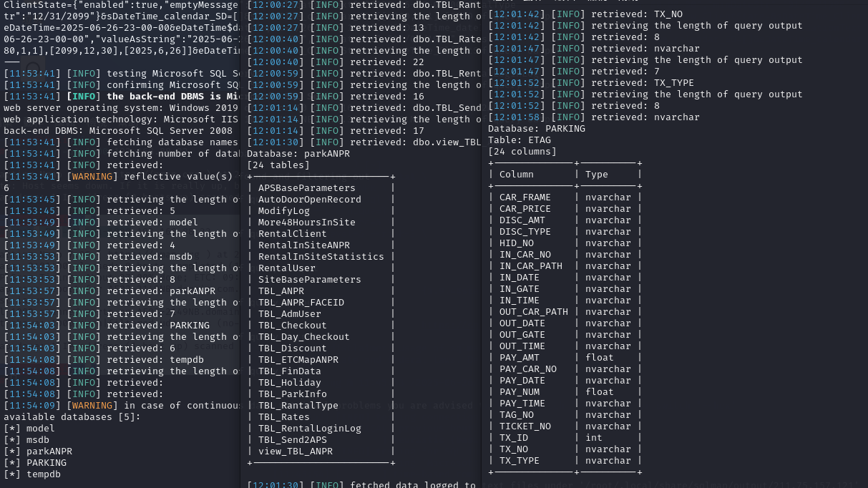Select 'CAR_PRICE' column name
Screen dimensions: 868x488
pyautogui.click(x=525, y=209)
